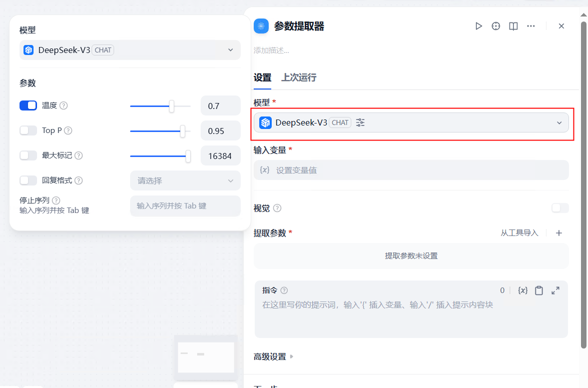
Task: Copy the 指令 prompt via clipboard icon
Action: click(x=539, y=290)
